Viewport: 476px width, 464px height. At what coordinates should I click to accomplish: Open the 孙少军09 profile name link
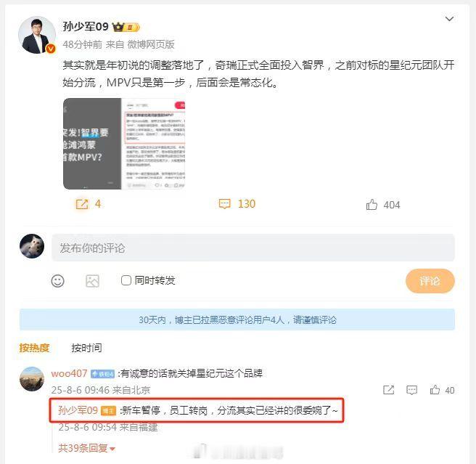pos(86,26)
